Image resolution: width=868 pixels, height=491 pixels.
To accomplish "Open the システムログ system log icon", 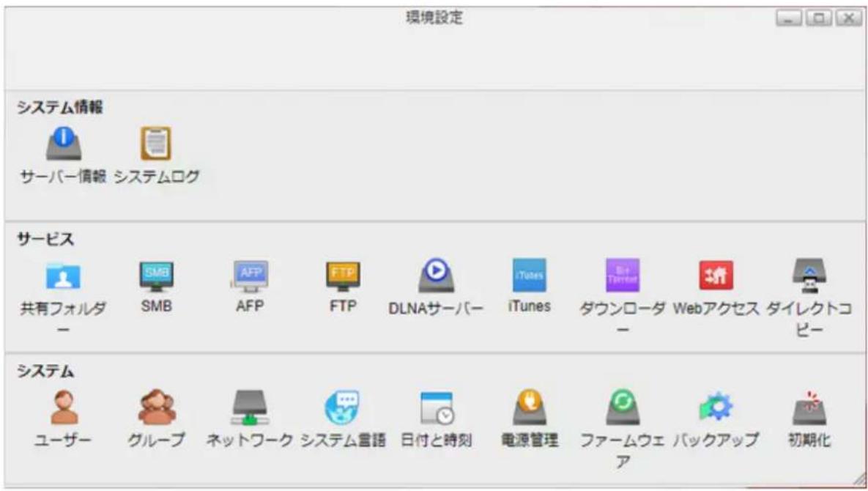I will click(x=156, y=144).
